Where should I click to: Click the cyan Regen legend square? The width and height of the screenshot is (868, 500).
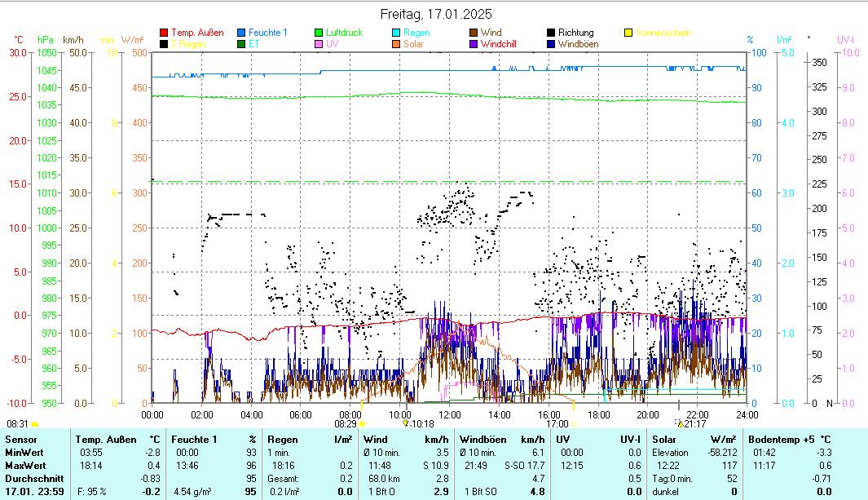[x=397, y=33]
